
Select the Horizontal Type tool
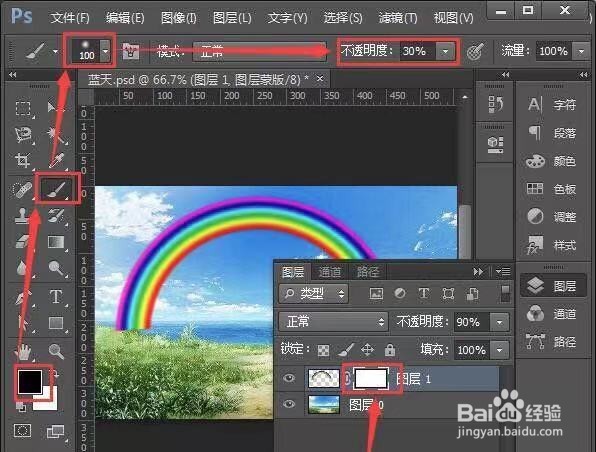(x=56, y=297)
